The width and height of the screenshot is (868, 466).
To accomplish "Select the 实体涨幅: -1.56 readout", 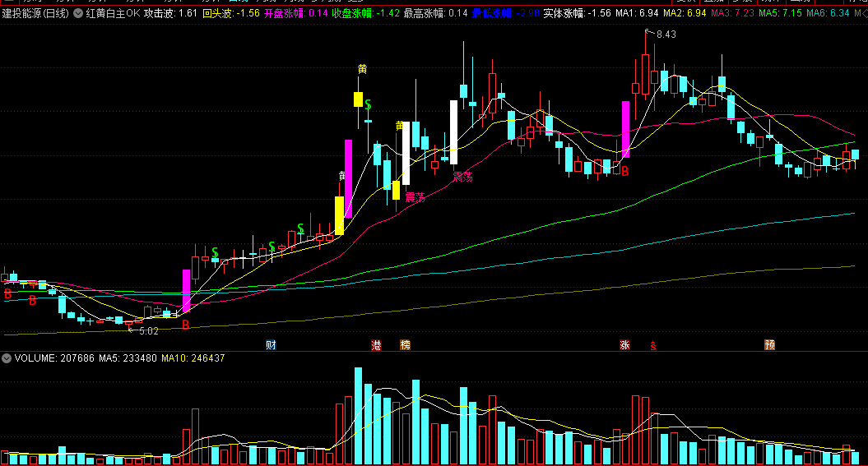I will click(578, 12).
